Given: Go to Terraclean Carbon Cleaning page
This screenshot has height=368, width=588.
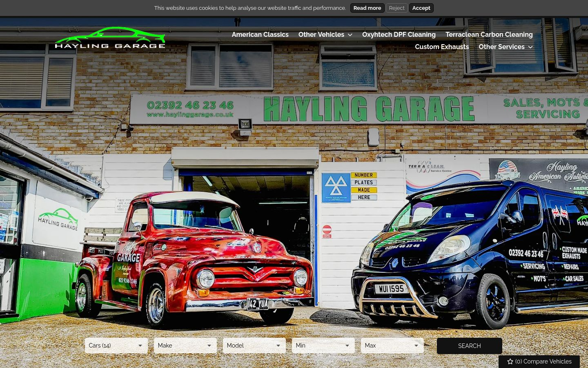Looking at the screenshot, I should 489,35.
